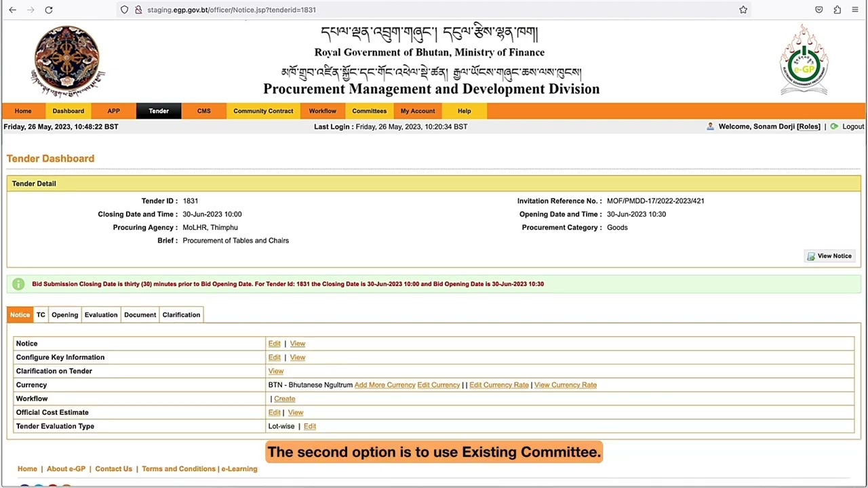This screenshot has width=868, height=488.
Task: Click the About e-GP footer link
Action: [x=66, y=469]
